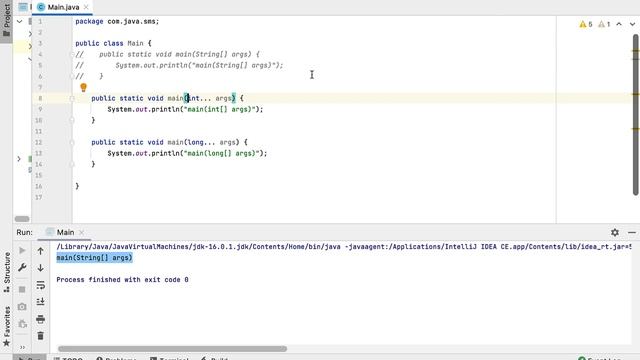Image resolution: width=640 pixels, height=360 pixels.
Task: Switch to the Main.java editor tab
Action: click(63, 7)
